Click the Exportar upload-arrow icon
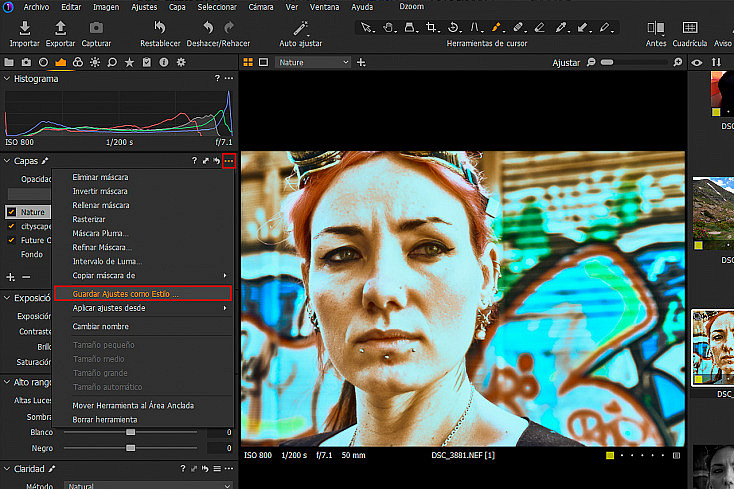Image resolution: width=734 pixels, height=489 pixels. click(60, 28)
